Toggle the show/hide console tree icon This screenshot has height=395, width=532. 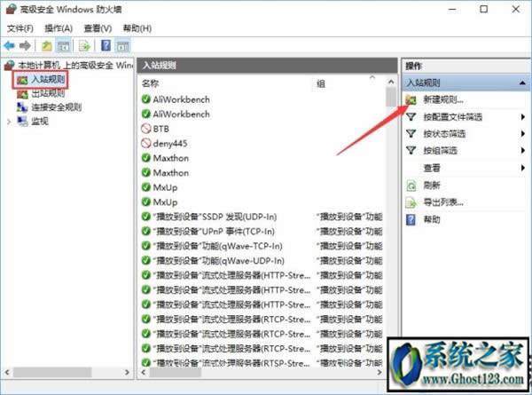(63, 46)
